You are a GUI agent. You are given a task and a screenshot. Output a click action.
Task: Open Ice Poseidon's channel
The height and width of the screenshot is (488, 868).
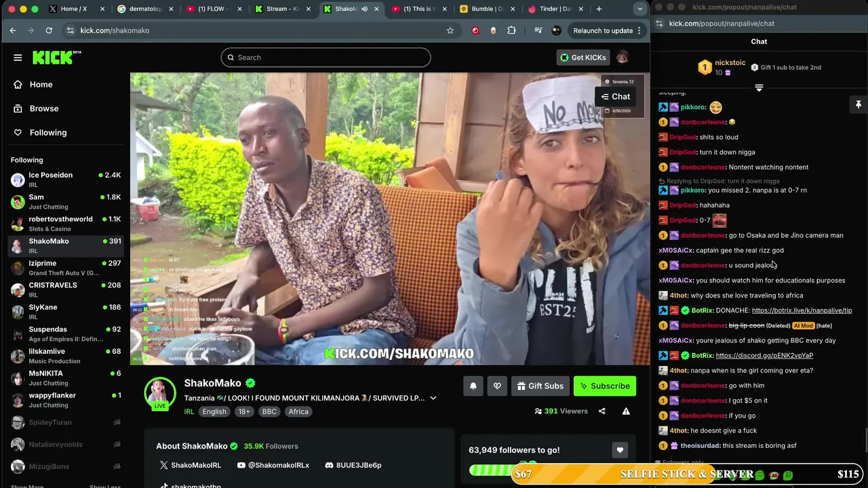pyautogui.click(x=65, y=179)
